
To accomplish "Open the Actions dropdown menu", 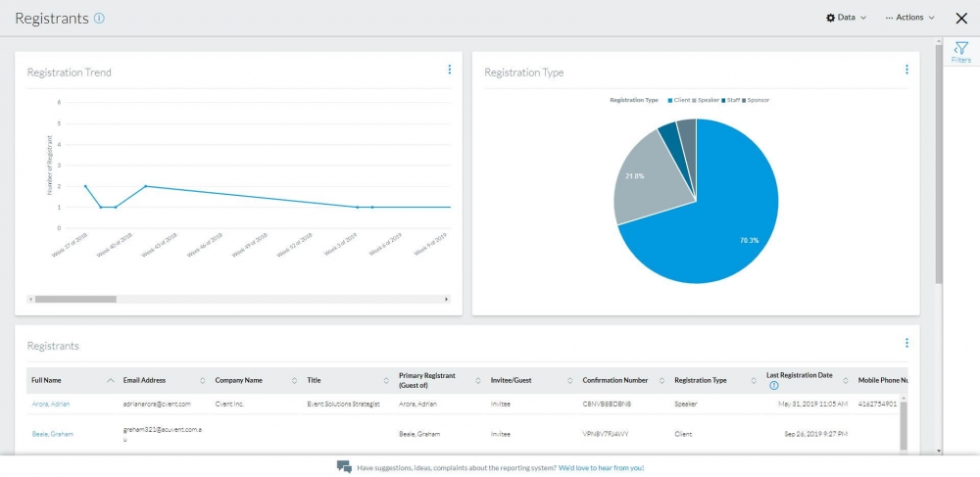I will 908,18.
